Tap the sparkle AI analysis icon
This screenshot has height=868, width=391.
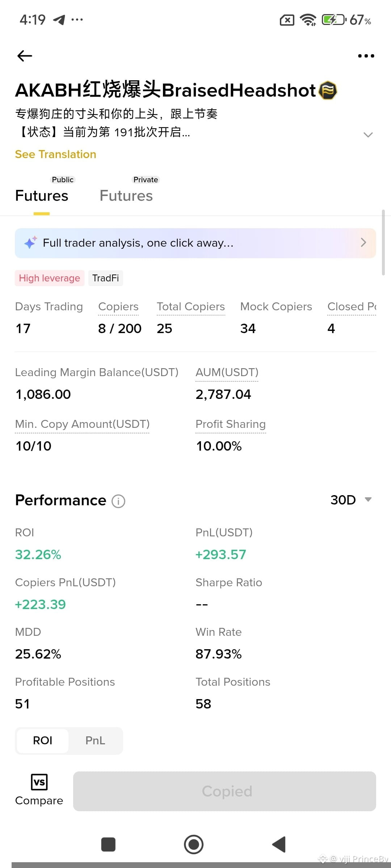point(30,243)
